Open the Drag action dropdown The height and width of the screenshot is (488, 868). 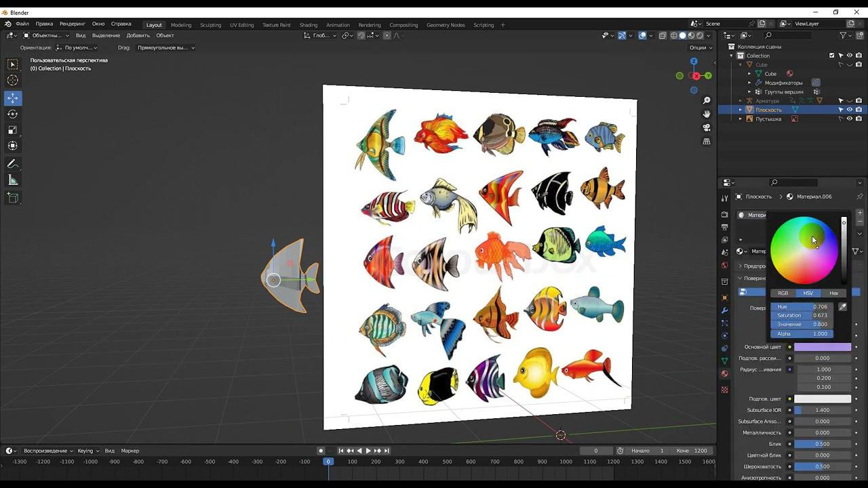pyautogui.click(x=165, y=47)
